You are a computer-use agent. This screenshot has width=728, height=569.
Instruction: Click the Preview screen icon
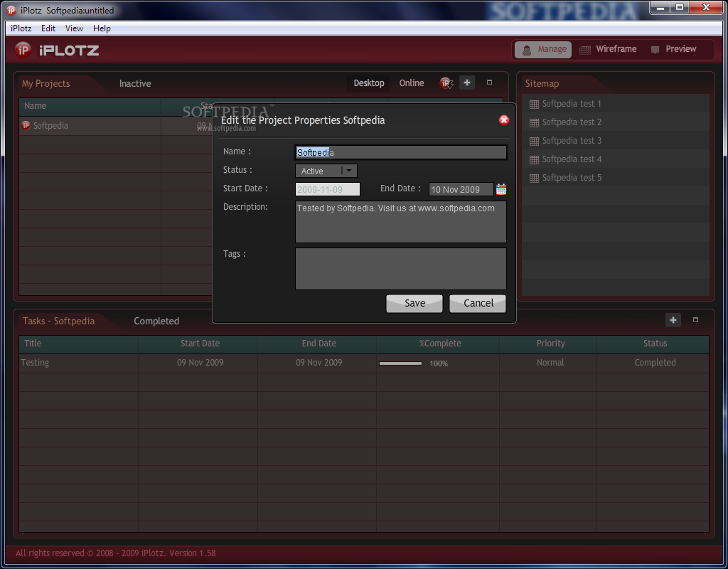(655, 50)
